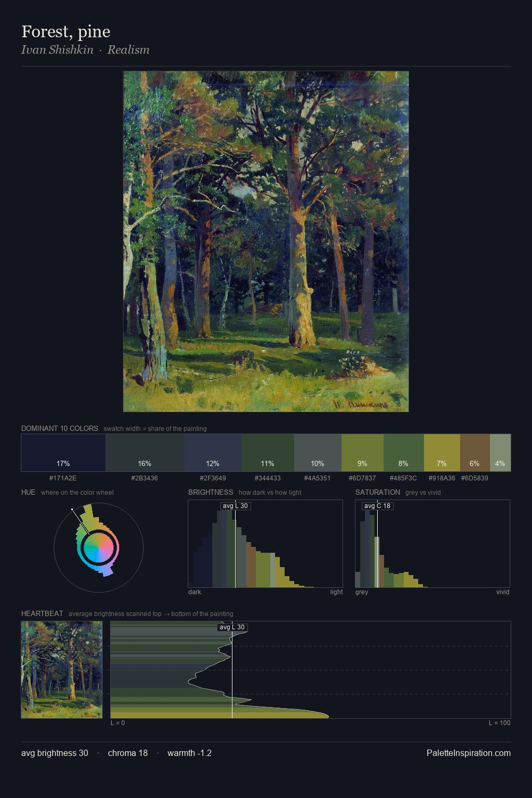
Task: Select the 11% dark green swatch
Action: pyautogui.click(x=268, y=453)
